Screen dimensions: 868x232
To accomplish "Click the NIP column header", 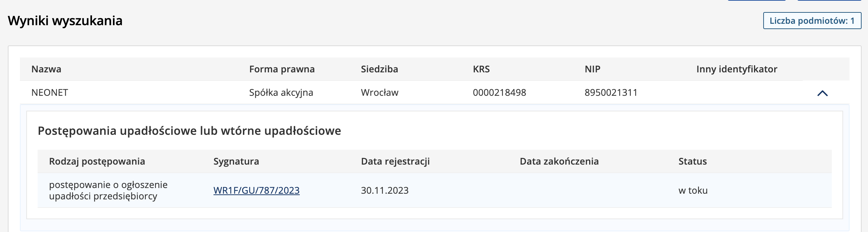I will click(592, 69).
